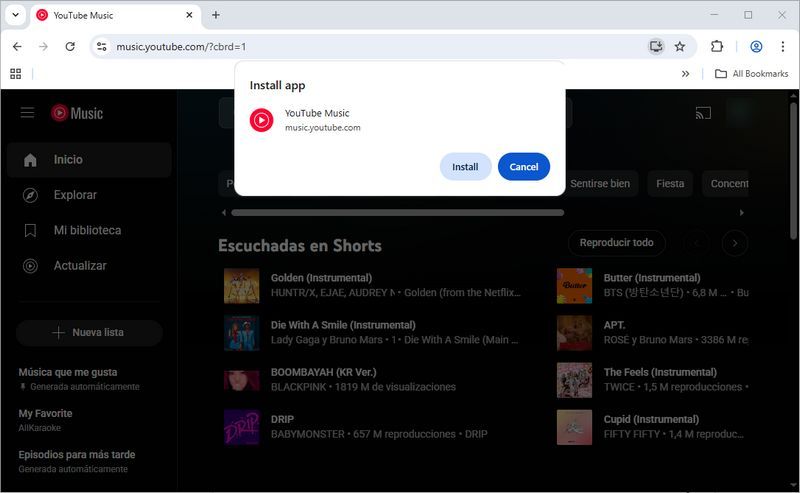Reload the page with refresh icon
The image size is (800, 493).
click(x=70, y=46)
